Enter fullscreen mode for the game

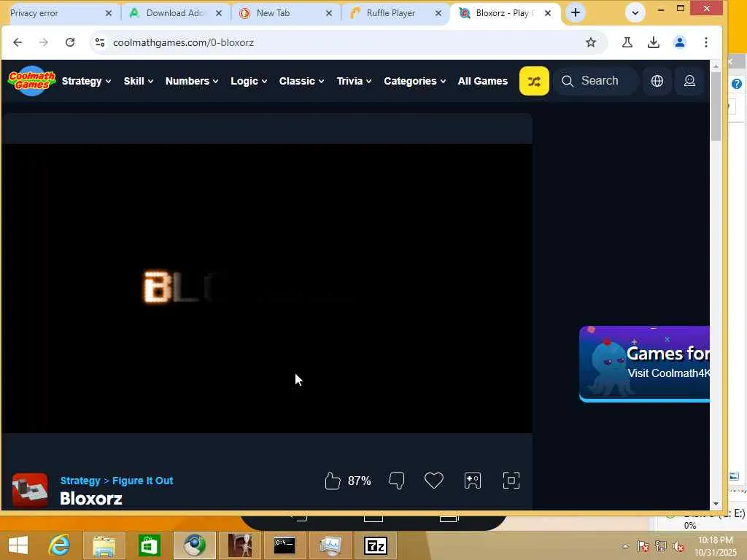(511, 481)
